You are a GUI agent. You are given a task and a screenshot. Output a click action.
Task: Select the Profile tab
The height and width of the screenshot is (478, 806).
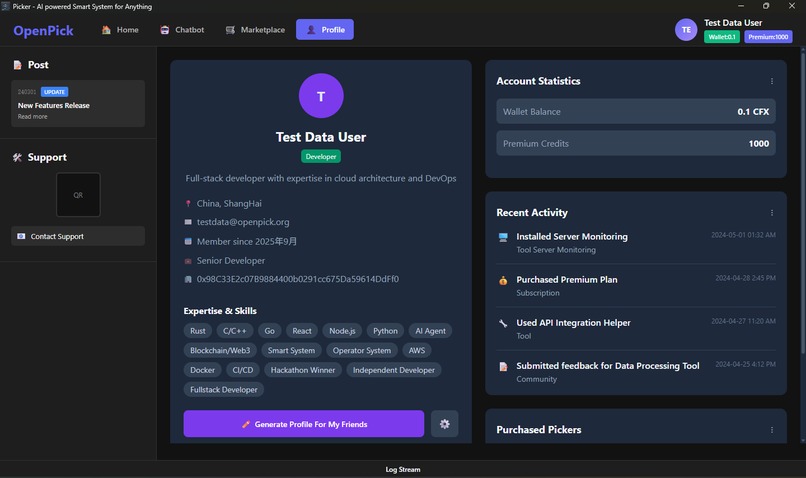[x=325, y=30]
